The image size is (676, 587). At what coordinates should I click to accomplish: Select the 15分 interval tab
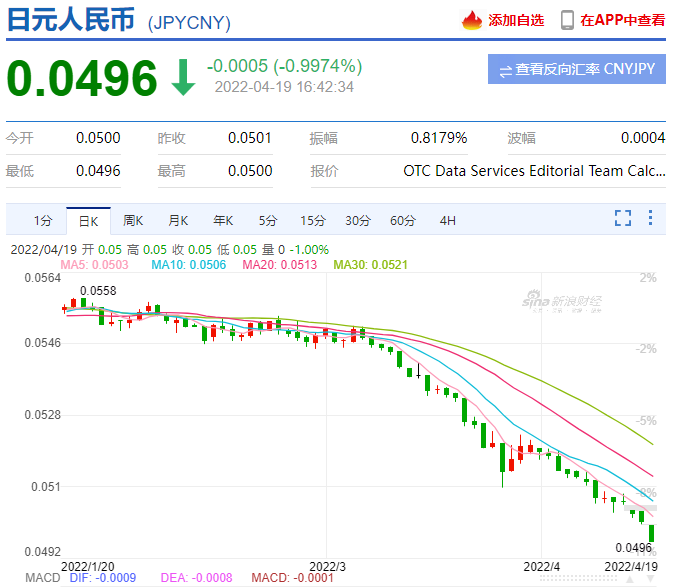(x=313, y=221)
